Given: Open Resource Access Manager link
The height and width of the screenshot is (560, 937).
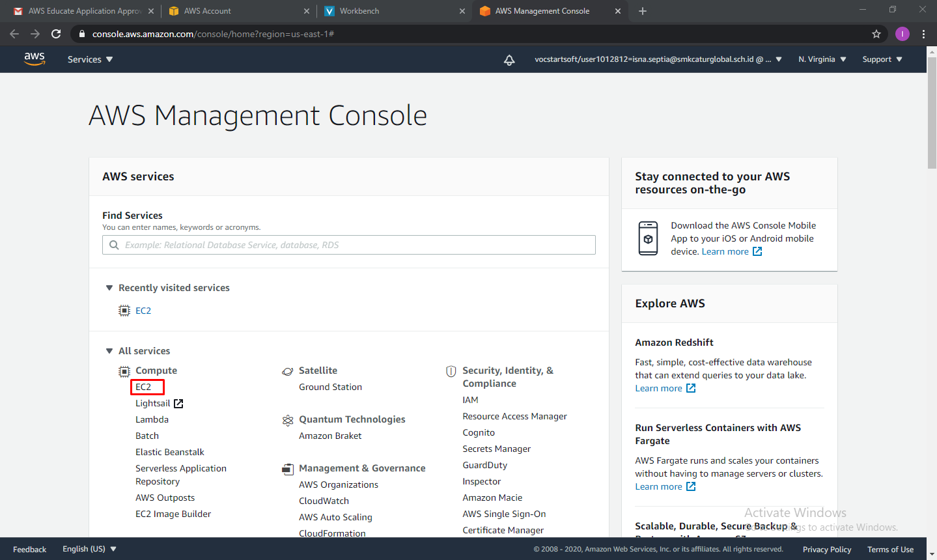Looking at the screenshot, I should coord(514,416).
